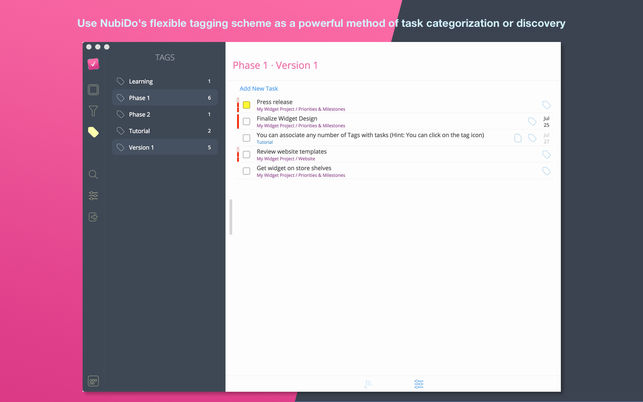Open project link under Get widget on store shelves
The width and height of the screenshot is (643, 402).
[x=301, y=175]
